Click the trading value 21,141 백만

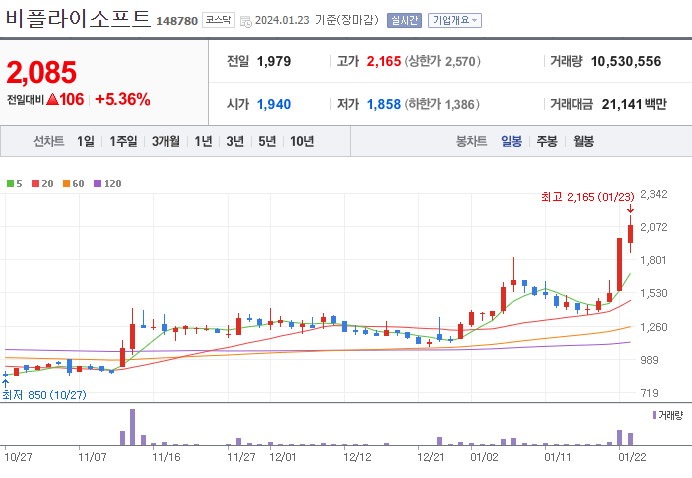[x=634, y=105]
